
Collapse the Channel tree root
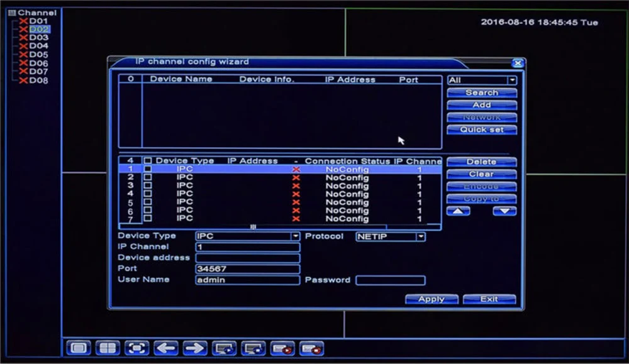12,13
